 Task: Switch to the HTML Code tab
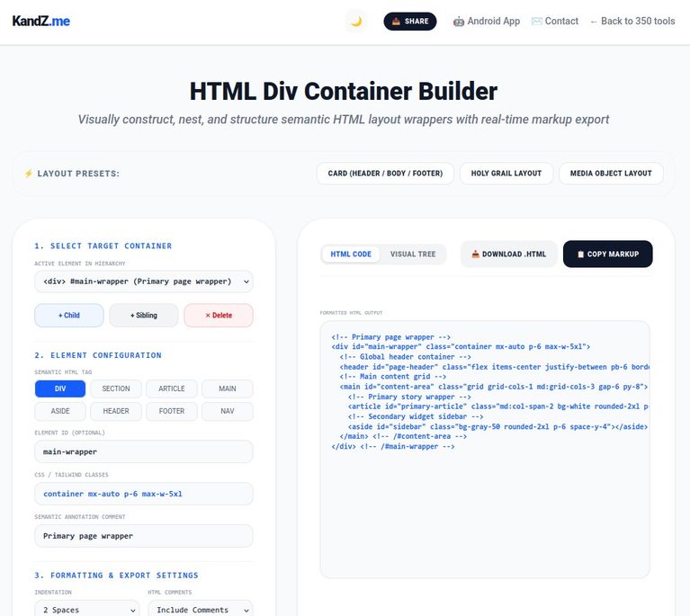tap(351, 254)
